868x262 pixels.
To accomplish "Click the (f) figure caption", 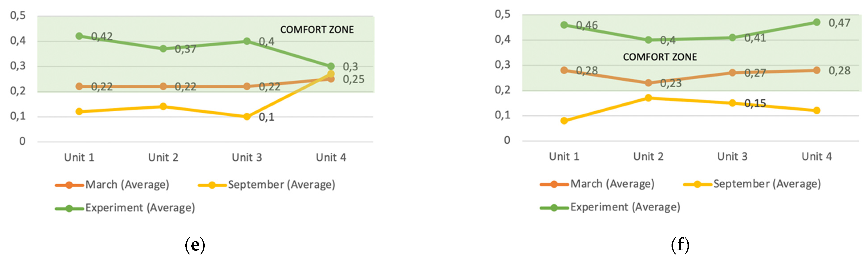I will (x=680, y=245).
